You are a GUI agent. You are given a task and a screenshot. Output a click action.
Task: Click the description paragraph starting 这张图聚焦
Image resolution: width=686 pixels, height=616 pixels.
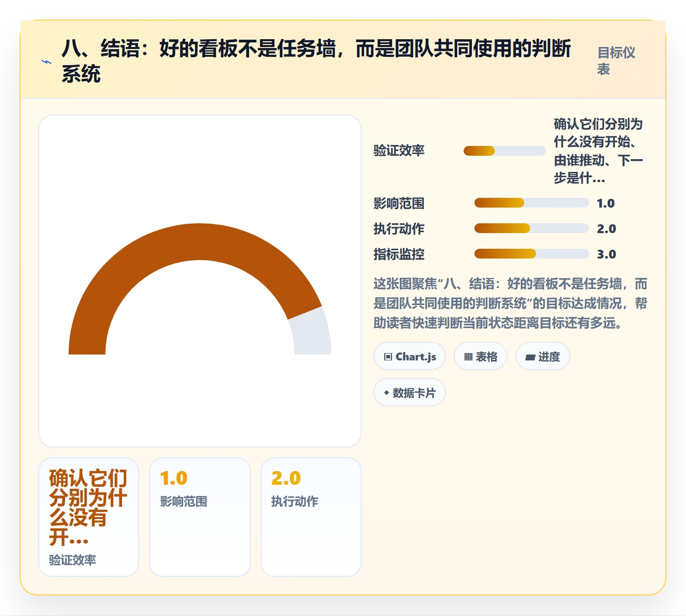point(511,304)
